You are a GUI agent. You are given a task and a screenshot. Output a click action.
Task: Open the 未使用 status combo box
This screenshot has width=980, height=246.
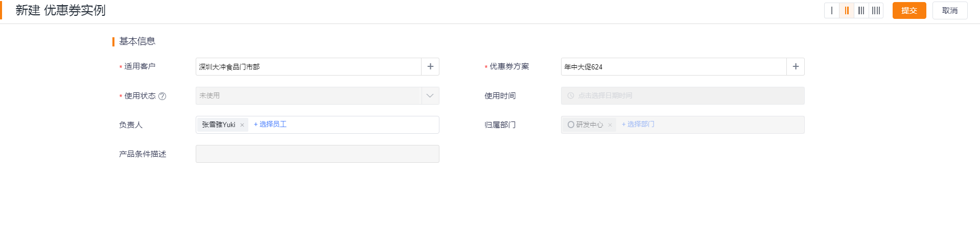[x=317, y=95]
